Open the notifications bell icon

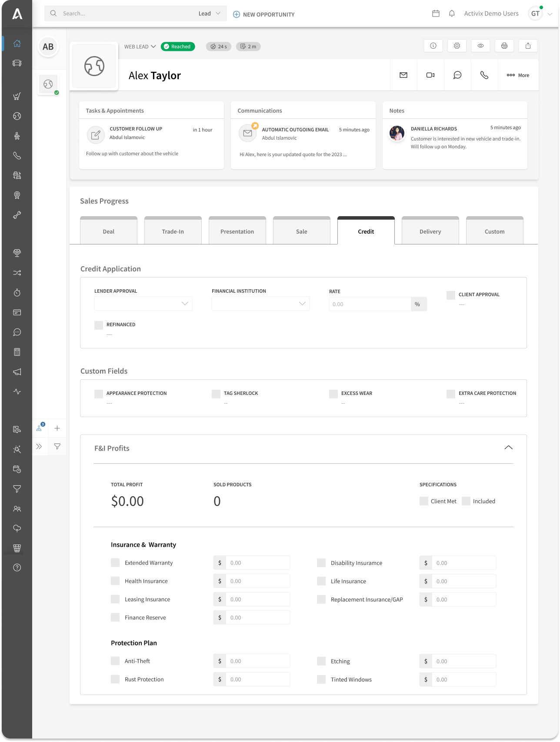coord(452,13)
